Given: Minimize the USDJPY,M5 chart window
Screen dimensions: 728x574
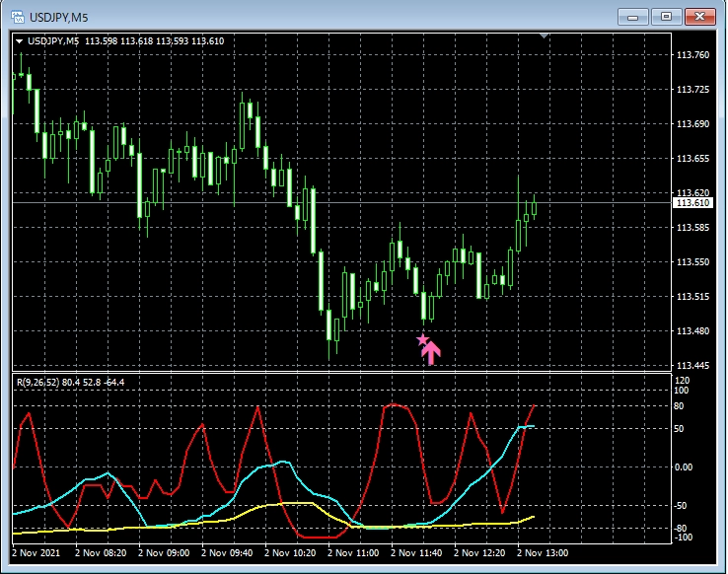Looking at the screenshot, I should point(637,16).
